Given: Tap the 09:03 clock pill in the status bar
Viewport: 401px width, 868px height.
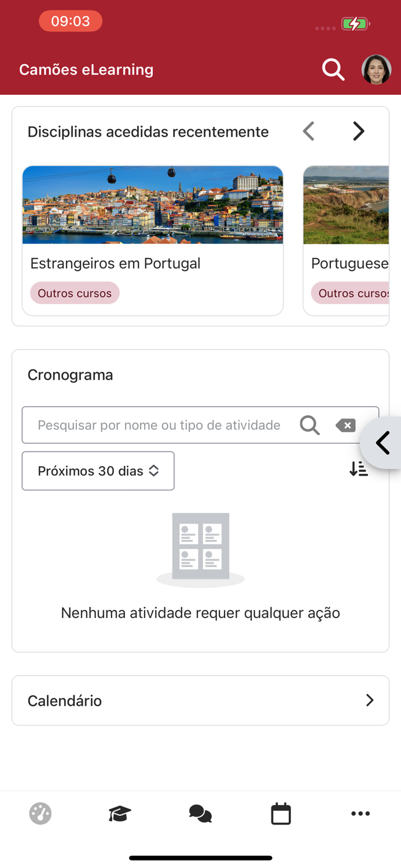Looking at the screenshot, I should (x=71, y=21).
